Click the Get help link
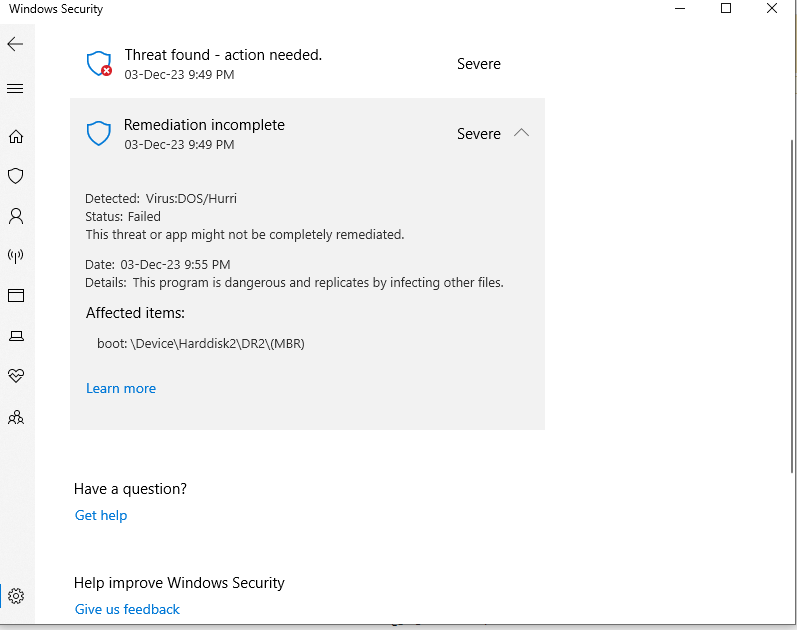 (101, 515)
